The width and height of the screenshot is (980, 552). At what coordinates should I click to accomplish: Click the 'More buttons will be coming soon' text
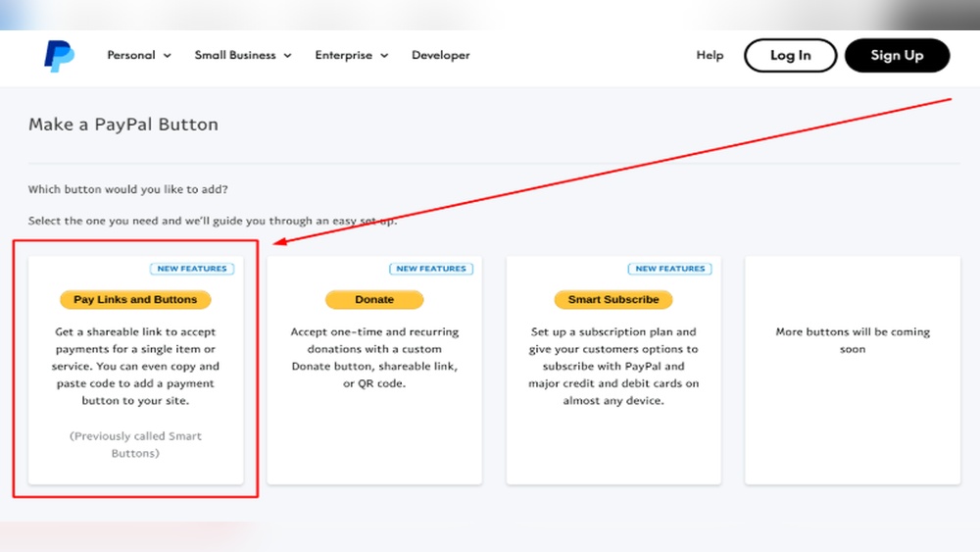click(x=853, y=340)
